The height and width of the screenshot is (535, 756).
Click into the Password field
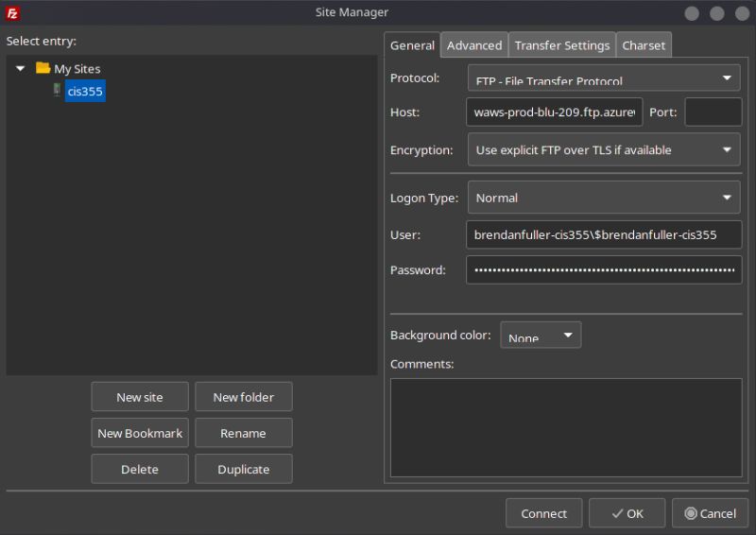pos(604,269)
